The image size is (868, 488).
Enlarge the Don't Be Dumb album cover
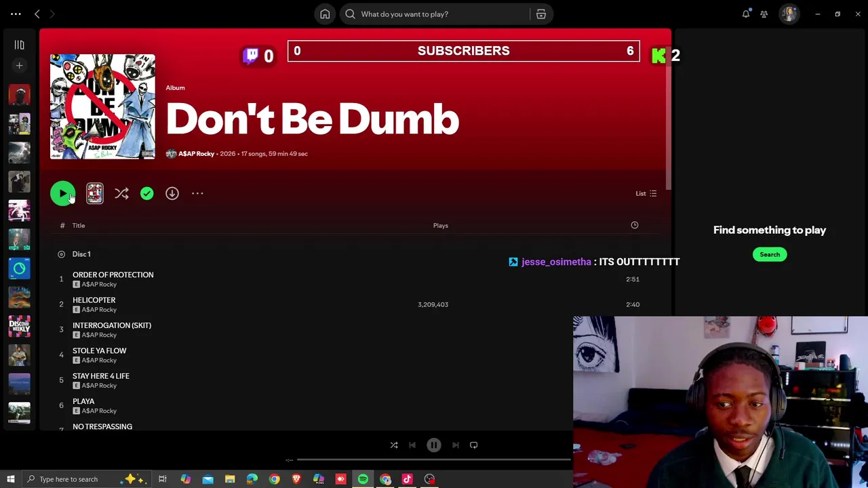point(102,106)
